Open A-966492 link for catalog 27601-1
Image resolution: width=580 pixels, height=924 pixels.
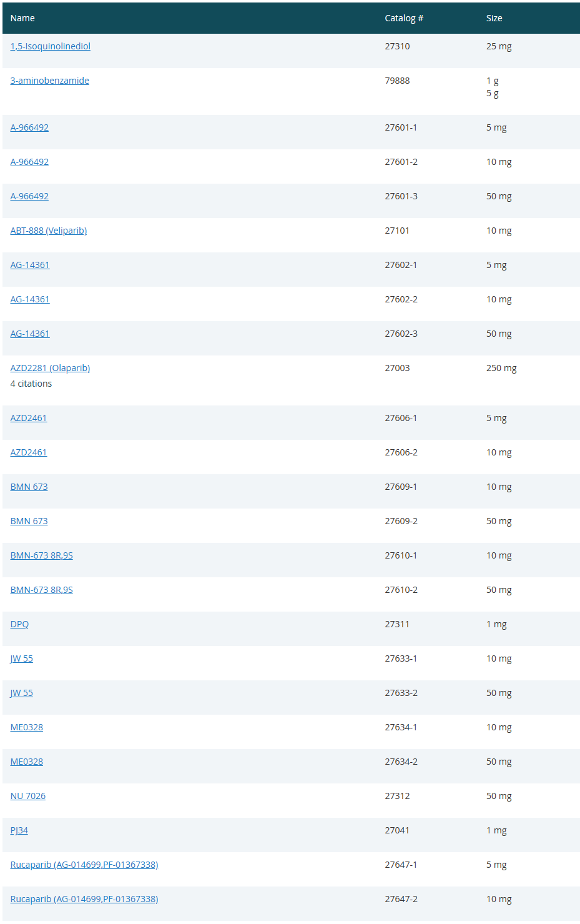29,127
